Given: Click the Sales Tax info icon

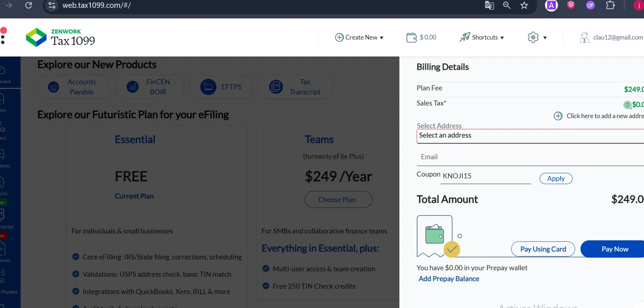Looking at the screenshot, I should coord(627,105).
